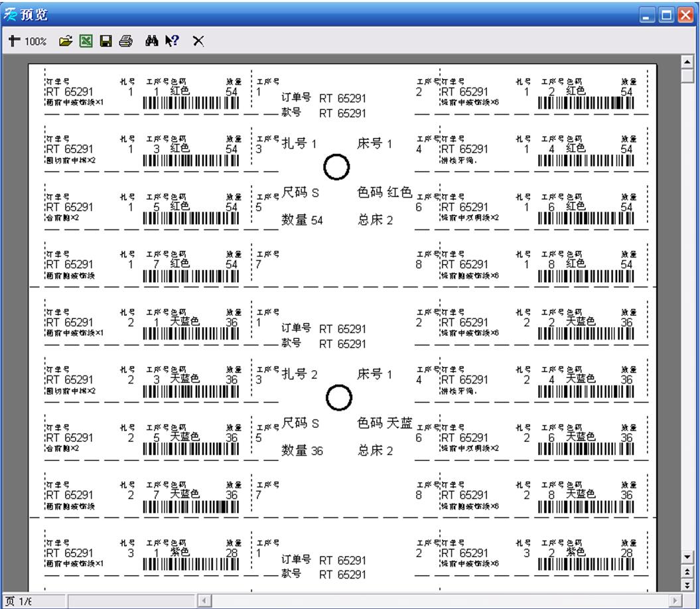
Task: Save the report using the floppy disk icon
Action: tap(105, 41)
